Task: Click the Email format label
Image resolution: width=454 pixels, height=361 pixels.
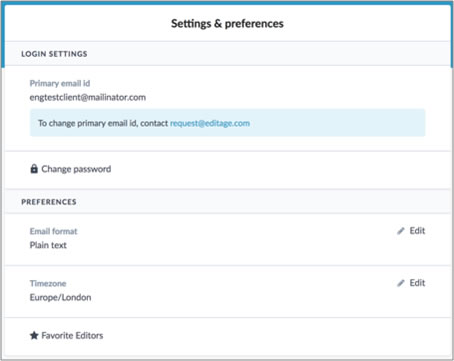Action: click(53, 231)
